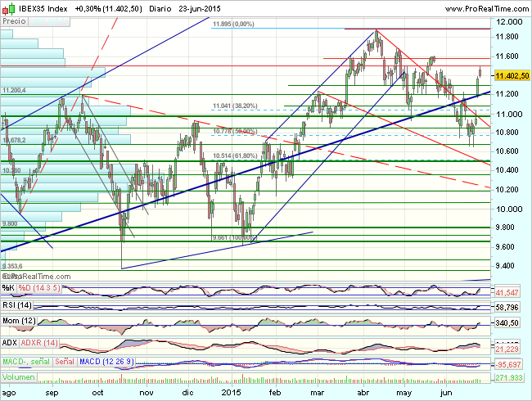Select the Señal label in MACD panel
The image size is (532, 401).
(x=66, y=359)
